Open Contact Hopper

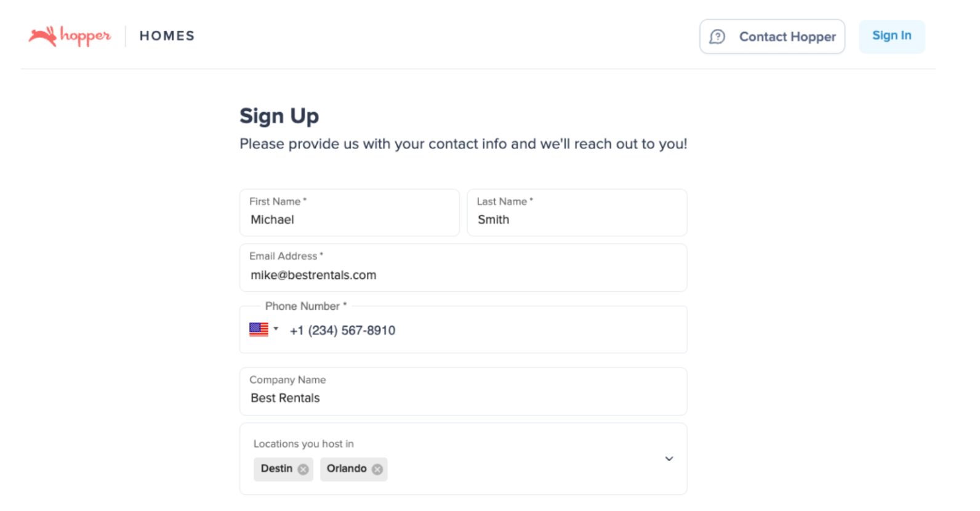point(772,36)
